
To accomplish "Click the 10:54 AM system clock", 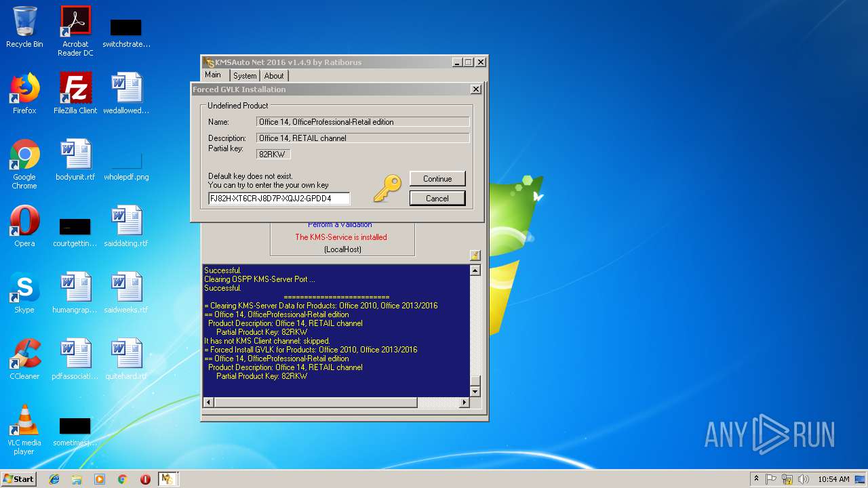I will click(x=833, y=479).
